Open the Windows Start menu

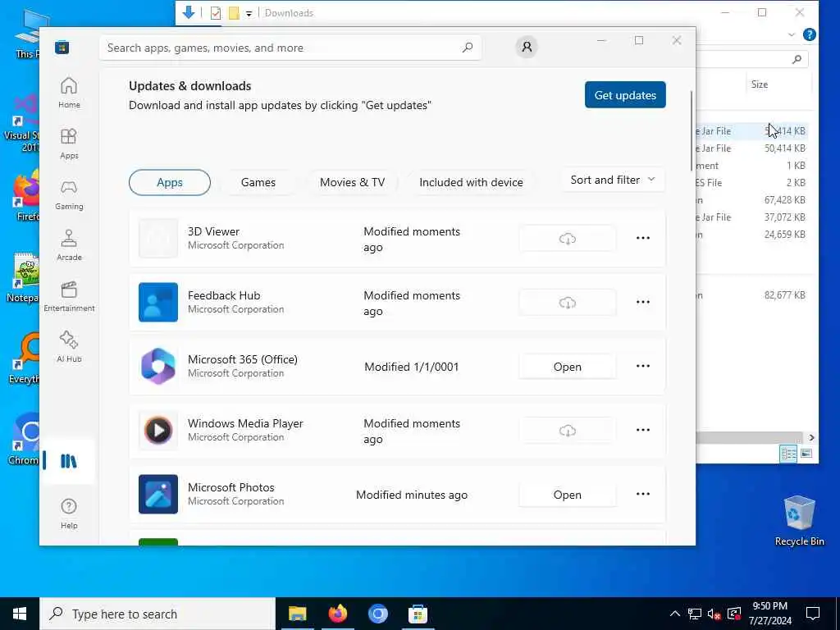coord(20,614)
